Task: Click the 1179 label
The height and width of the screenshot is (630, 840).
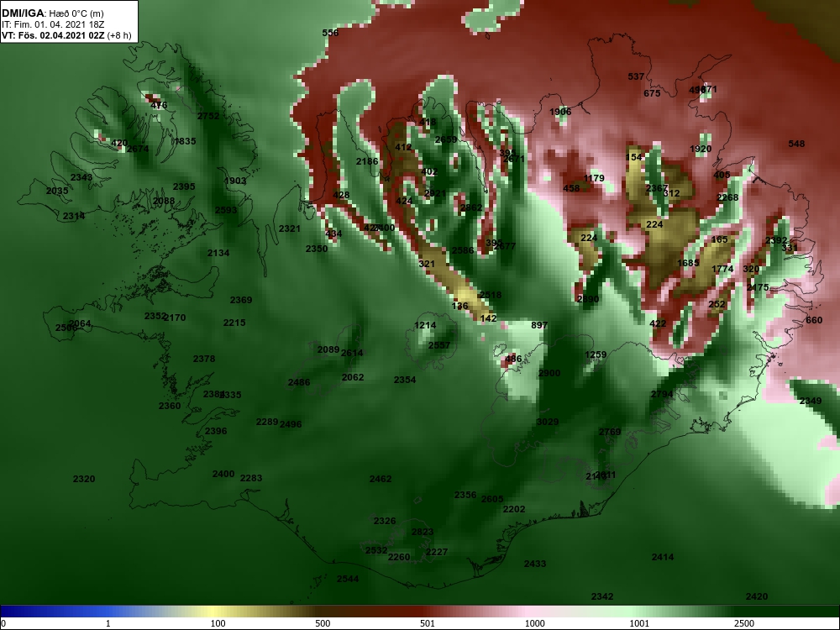Action: (x=594, y=178)
